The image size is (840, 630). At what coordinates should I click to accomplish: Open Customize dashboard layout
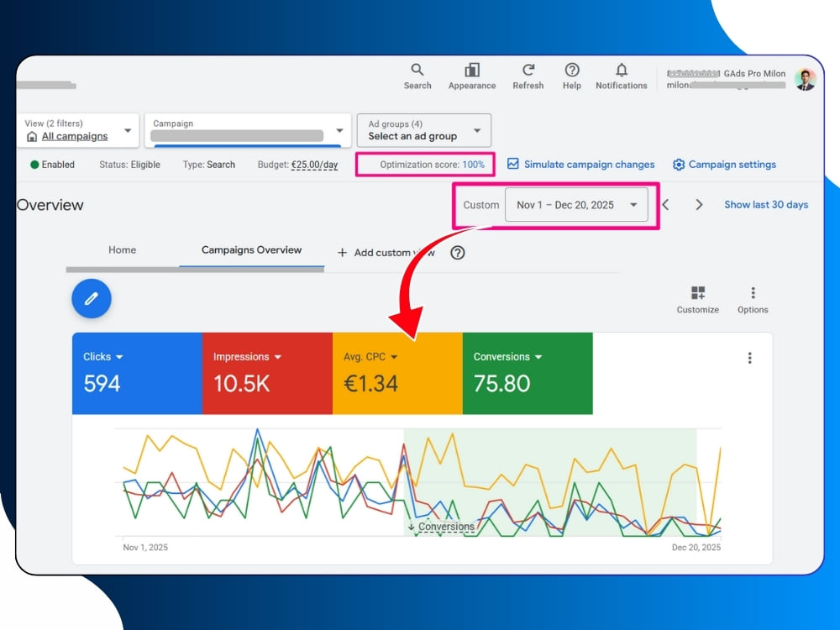pyautogui.click(x=697, y=300)
